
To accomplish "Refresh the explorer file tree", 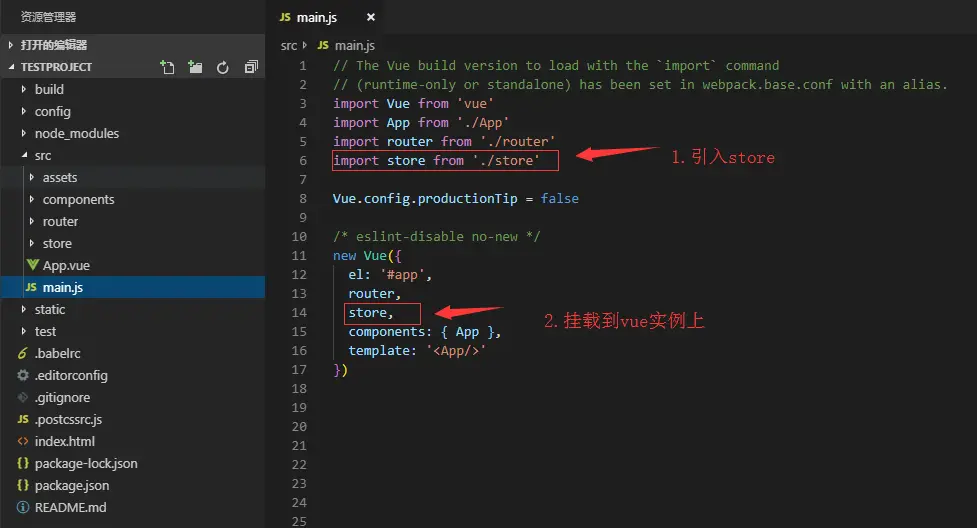I will (x=222, y=67).
